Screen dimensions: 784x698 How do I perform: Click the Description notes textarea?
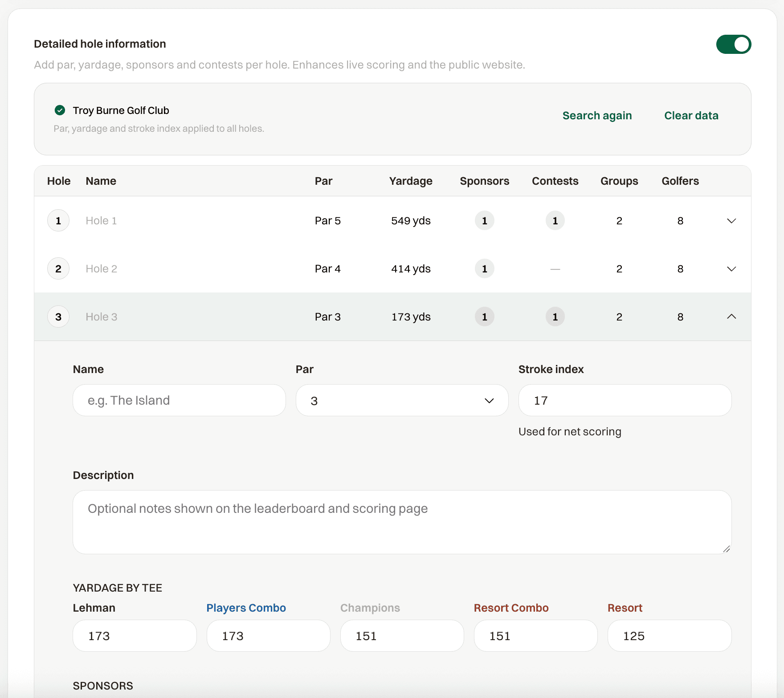[x=402, y=522]
